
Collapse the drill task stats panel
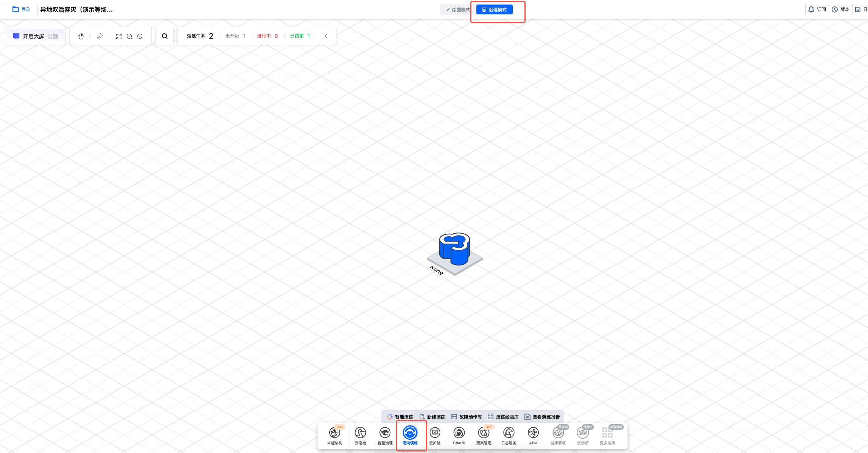pos(326,36)
